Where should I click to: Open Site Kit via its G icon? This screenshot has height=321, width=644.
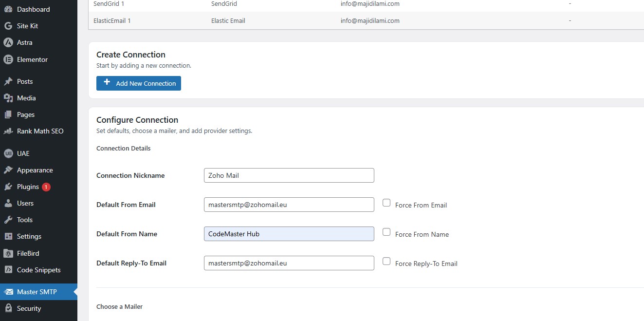pyautogui.click(x=8, y=26)
